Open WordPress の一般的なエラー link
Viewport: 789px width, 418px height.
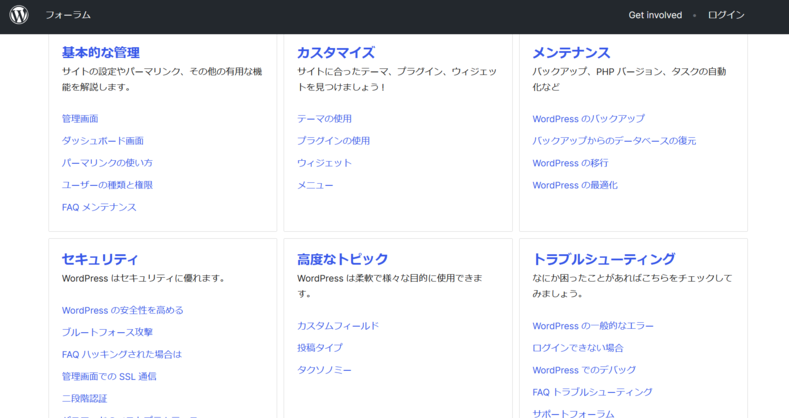593,326
